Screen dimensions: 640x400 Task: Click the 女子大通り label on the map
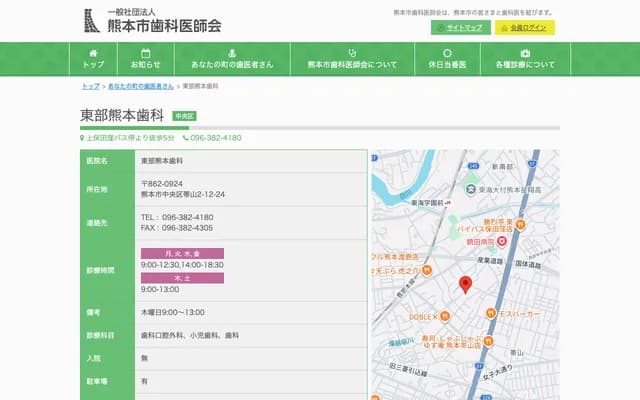point(498,373)
